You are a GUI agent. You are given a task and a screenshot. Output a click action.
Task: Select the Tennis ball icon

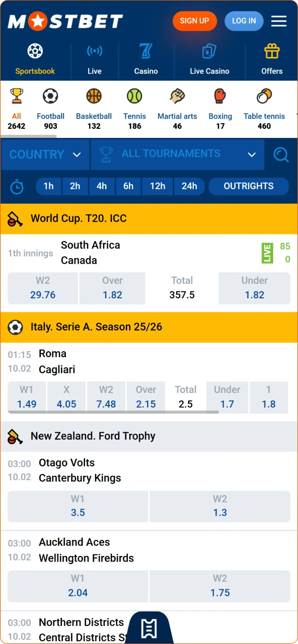pyautogui.click(x=134, y=96)
